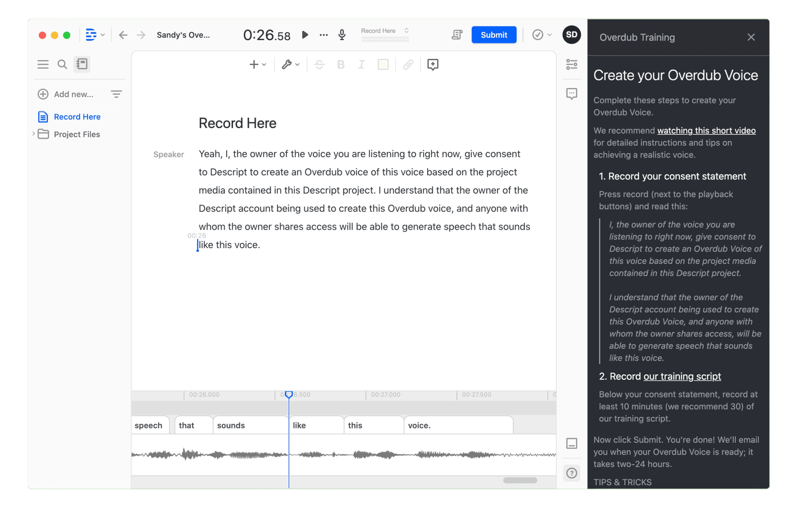Image resolution: width=804 pixels, height=532 pixels.
Task: Open search in the left sidebar
Action: (x=62, y=64)
